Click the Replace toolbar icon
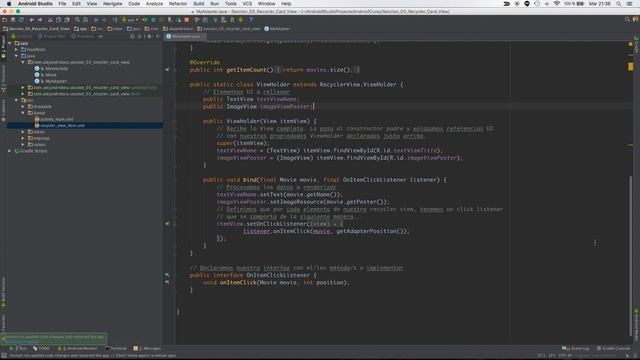640x360 pixels. (x=85, y=20)
